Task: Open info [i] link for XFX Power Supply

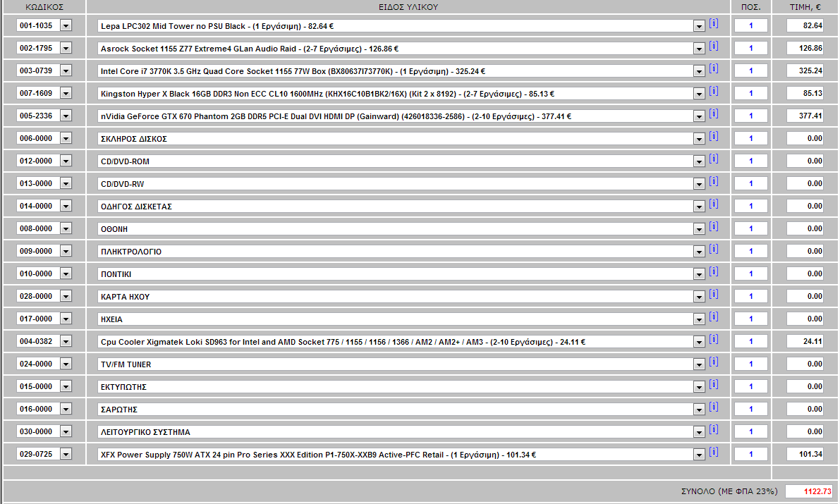Action: tap(714, 452)
